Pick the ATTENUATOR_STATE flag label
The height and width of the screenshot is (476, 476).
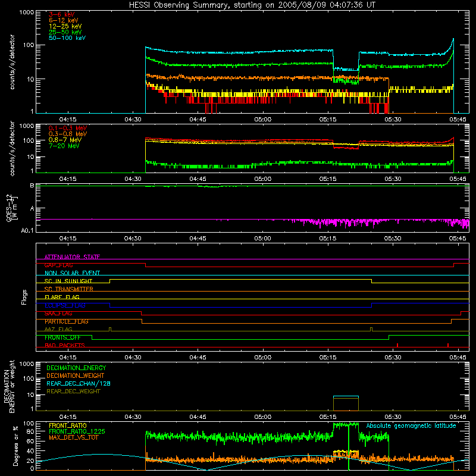click(72, 257)
